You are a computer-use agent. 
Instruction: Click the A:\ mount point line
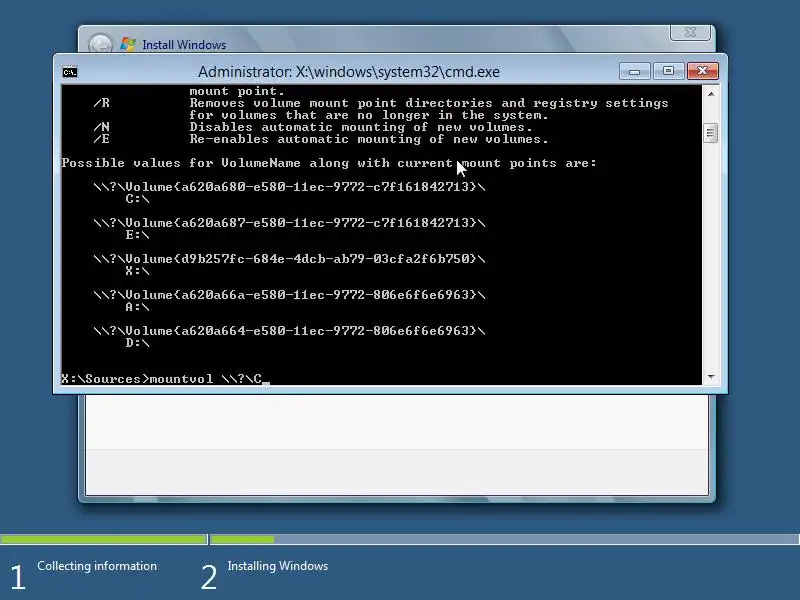tap(137, 307)
